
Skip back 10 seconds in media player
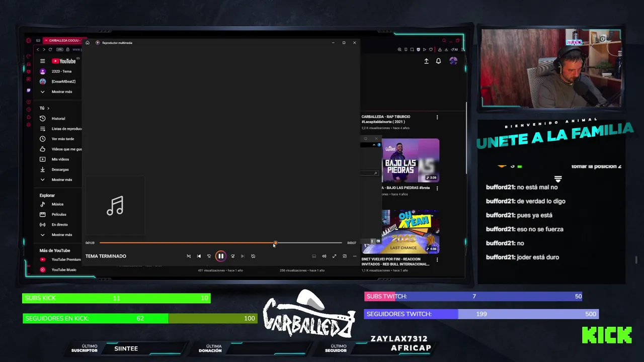(x=209, y=256)
